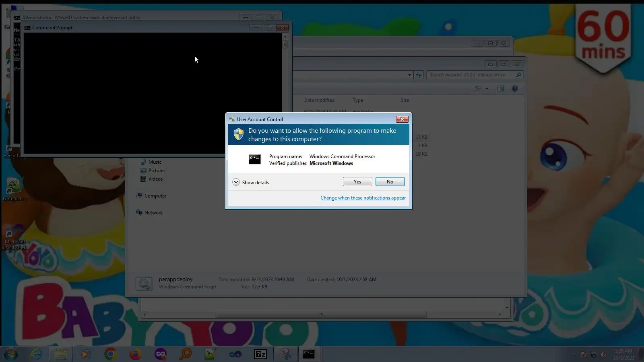The height and width of the screenshot is (362, 644).
Task: Open the Microsoft Visual Studio desktop shortcut
Action: (14, 237)
